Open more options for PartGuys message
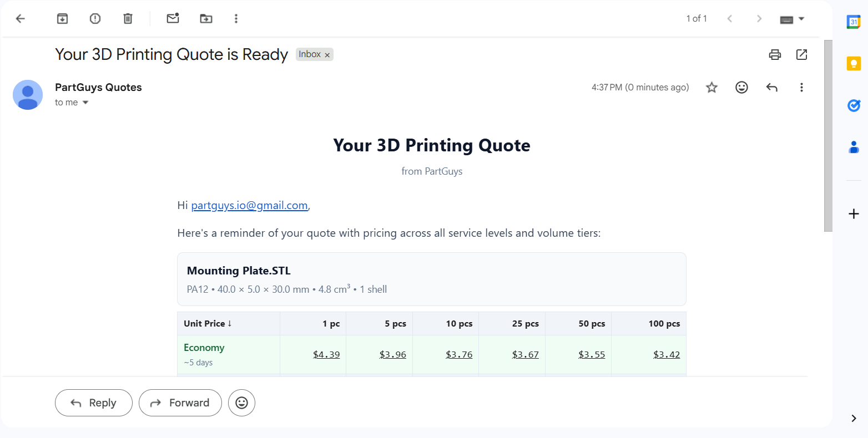The image size is (868, 438). point(801,87)
